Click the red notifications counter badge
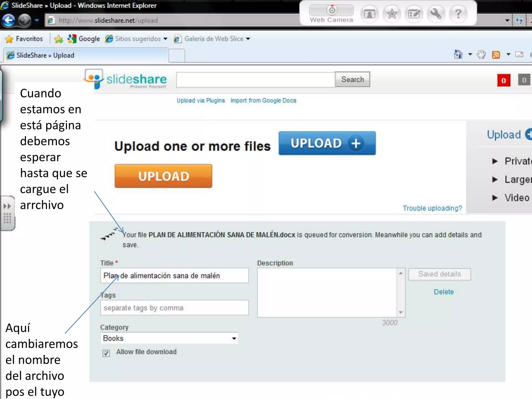Image resolution: width=532 pixels, height=399 pixels. [503, 80]
